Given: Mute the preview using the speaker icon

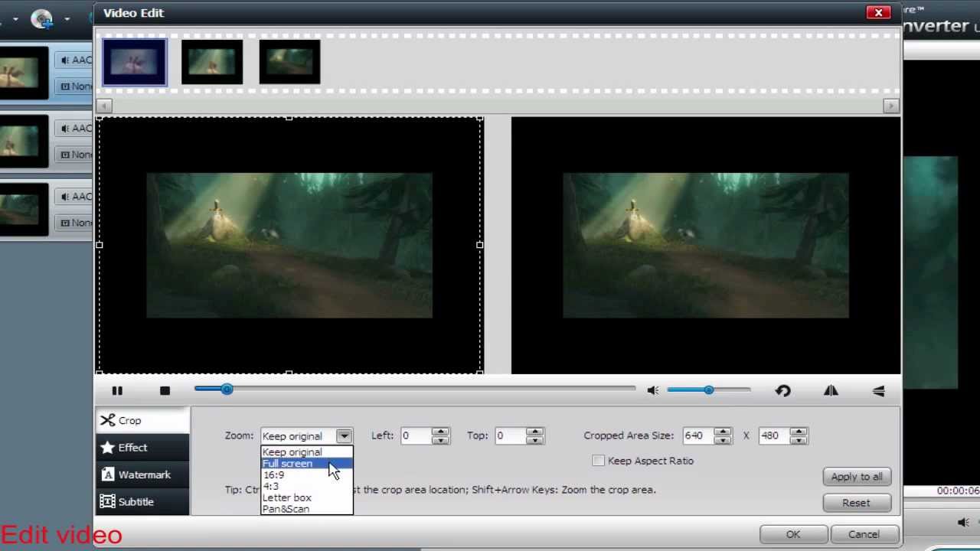Looking at the screenshot, I should tap(652, 390).
